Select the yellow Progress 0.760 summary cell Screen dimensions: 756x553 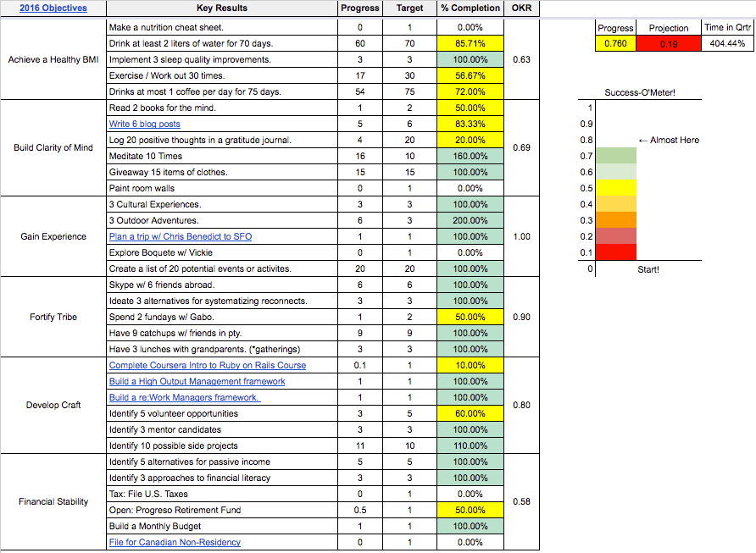[615, 44]
